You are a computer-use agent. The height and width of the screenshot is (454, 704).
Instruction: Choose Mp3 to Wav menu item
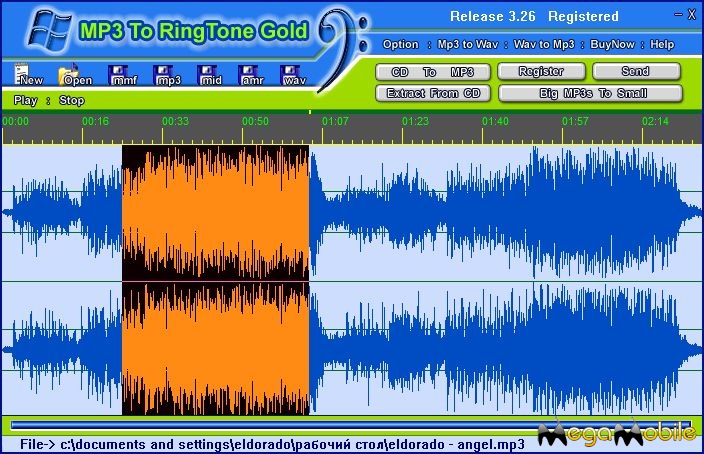click(x=468, y=44)
